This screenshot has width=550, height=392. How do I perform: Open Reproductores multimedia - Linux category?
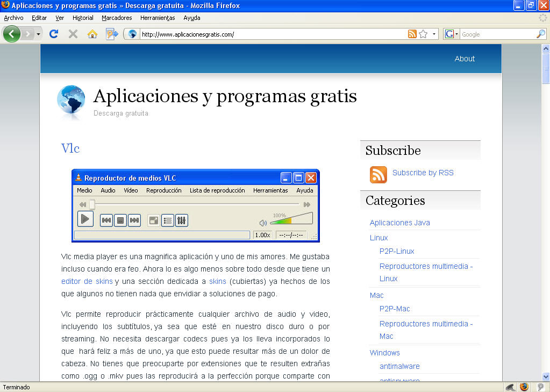(426, 272)
